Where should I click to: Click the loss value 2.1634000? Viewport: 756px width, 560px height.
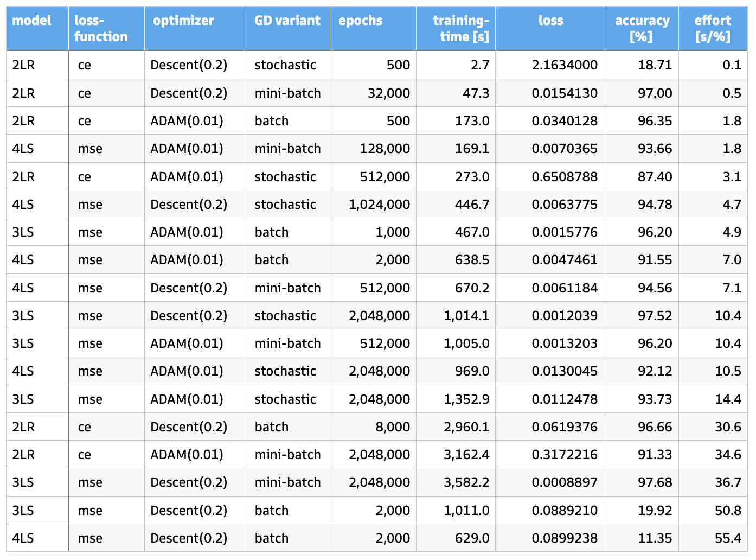(565, 65)
